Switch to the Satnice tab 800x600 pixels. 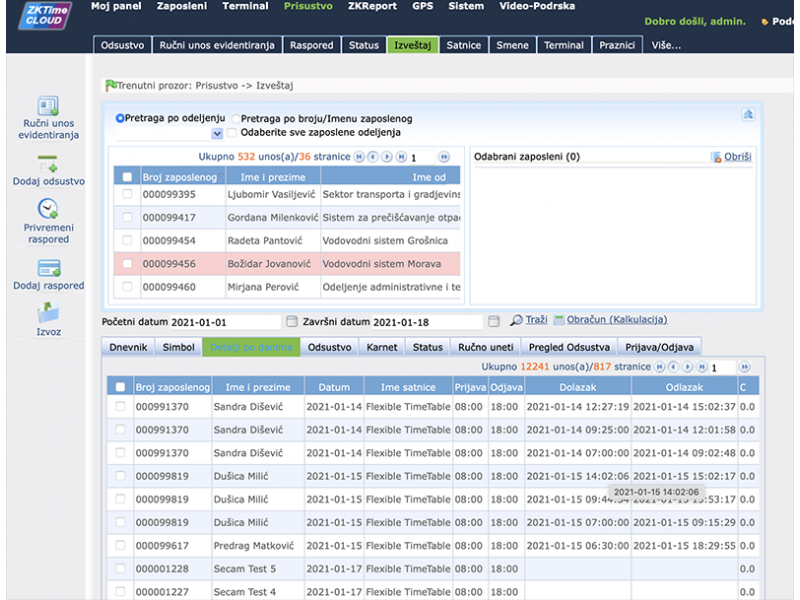[x=463, y=45]
